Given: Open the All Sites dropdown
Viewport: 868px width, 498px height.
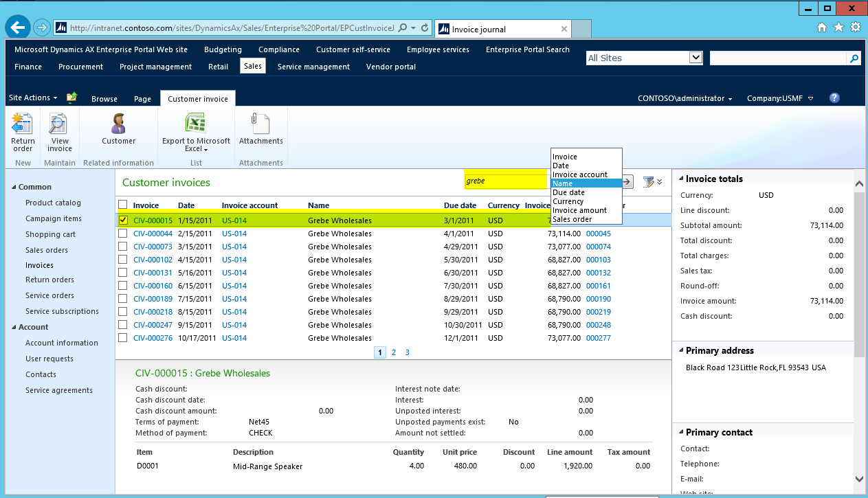Looking at the screenshot, I should [695, 58].
